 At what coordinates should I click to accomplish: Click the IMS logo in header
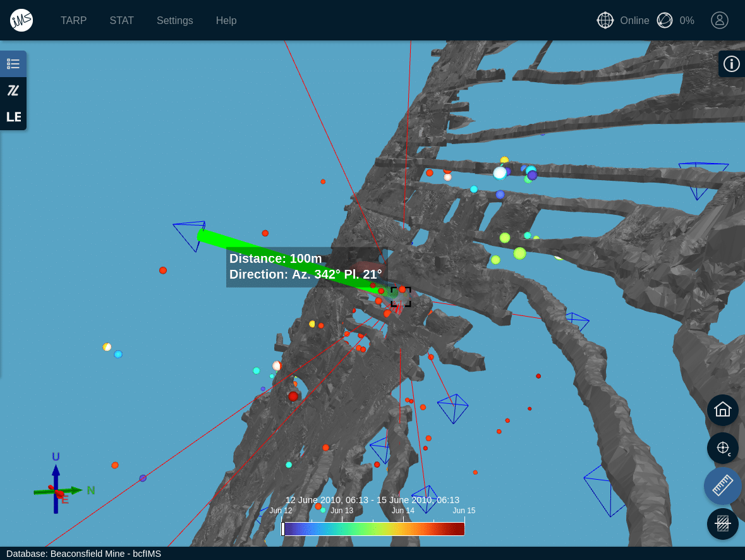tap(21, 20)
